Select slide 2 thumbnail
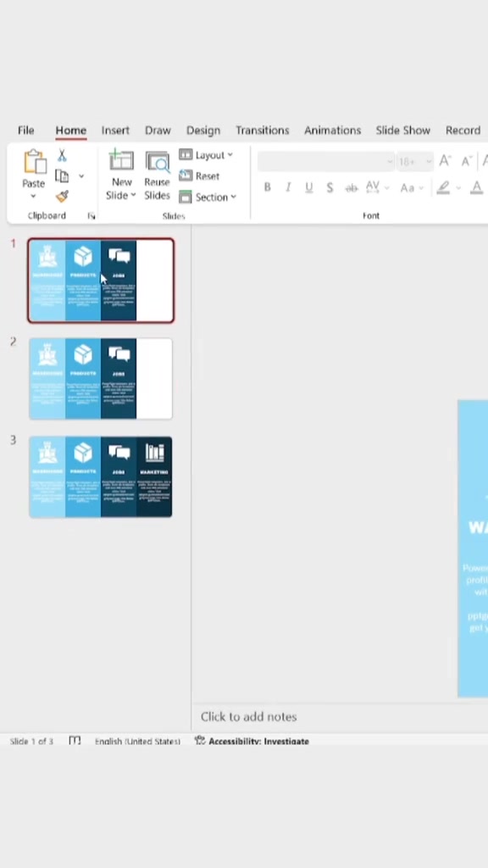The height and width of the screenshot is (868, 488). point(101,379)
